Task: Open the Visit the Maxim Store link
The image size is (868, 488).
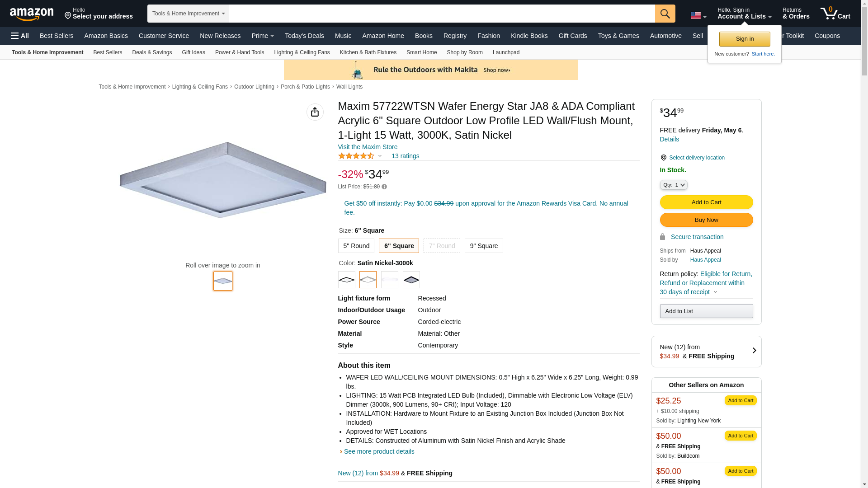Action: click(x=368, y=147)
